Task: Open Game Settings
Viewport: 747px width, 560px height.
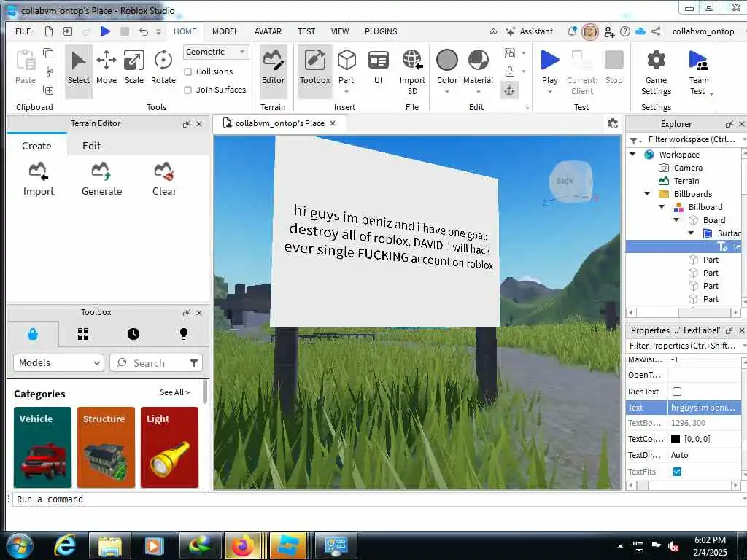Action: tap(656, 72)
